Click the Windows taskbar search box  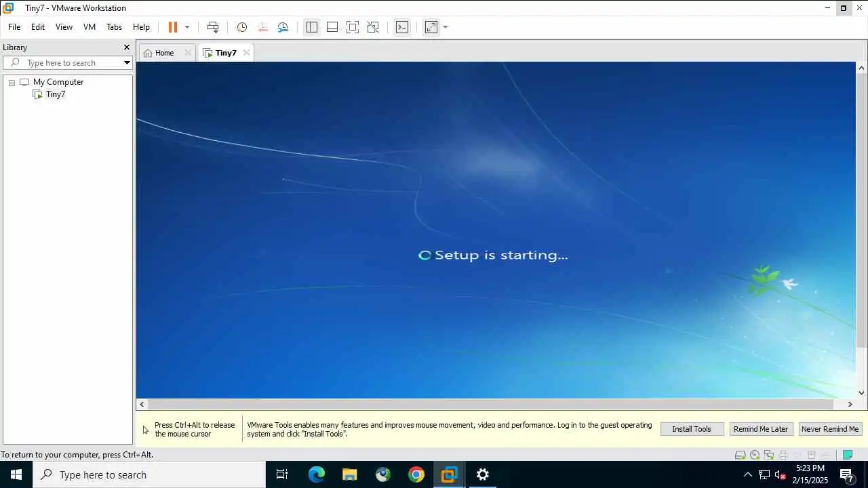coord(149,474)
